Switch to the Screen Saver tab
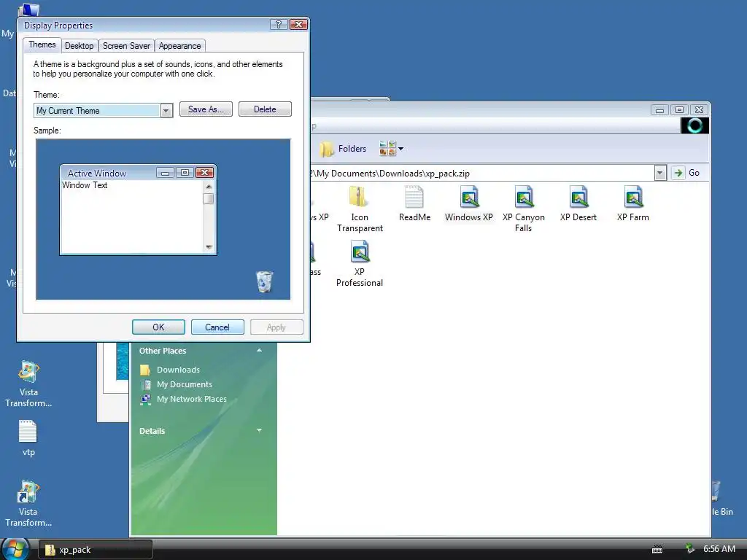This screenshot has width=747, height=560. [126, 46]
